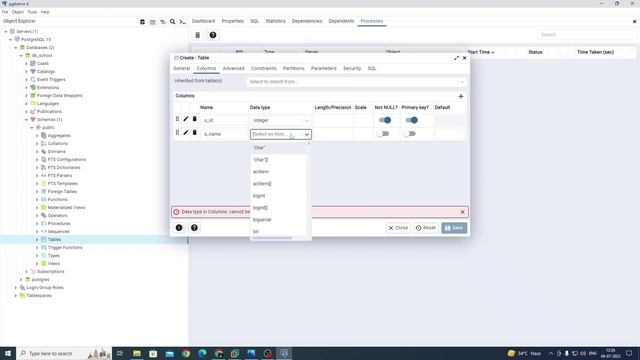Click the Save button in dialog
Viewport: 640px width, 360px height.
pyautogui.click(x=454, y=228)
